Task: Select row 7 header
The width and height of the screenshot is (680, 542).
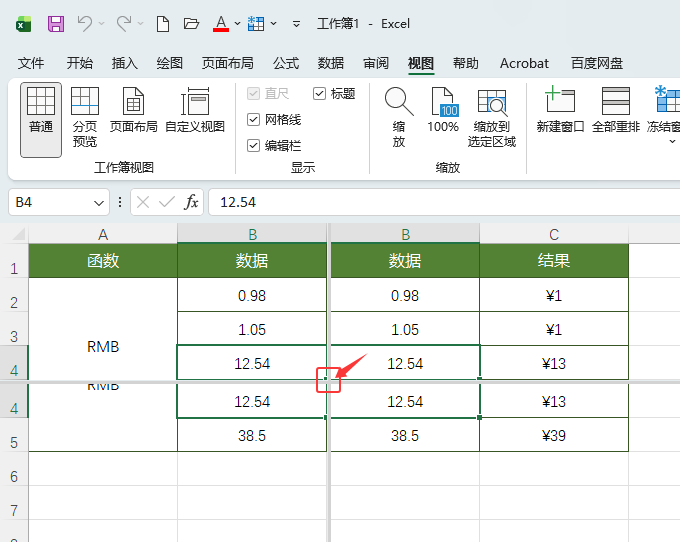Action: [x=14, y=503]
